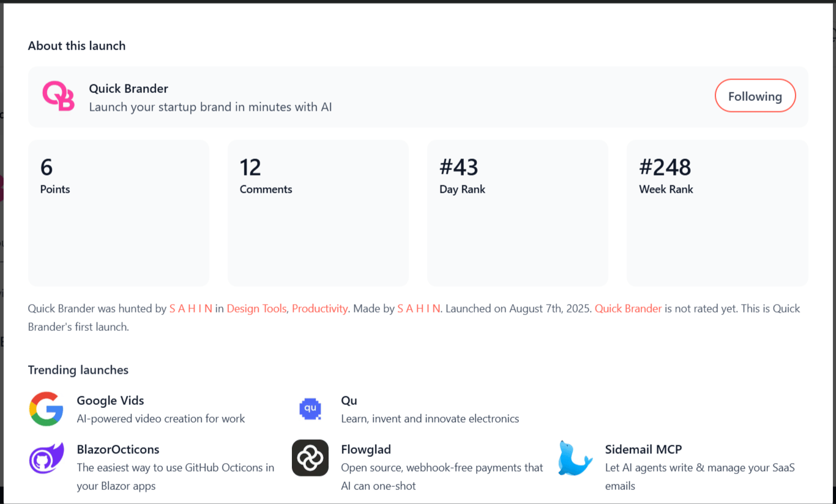
Task: Click the 'About this launch' heading
Action: 77,46
